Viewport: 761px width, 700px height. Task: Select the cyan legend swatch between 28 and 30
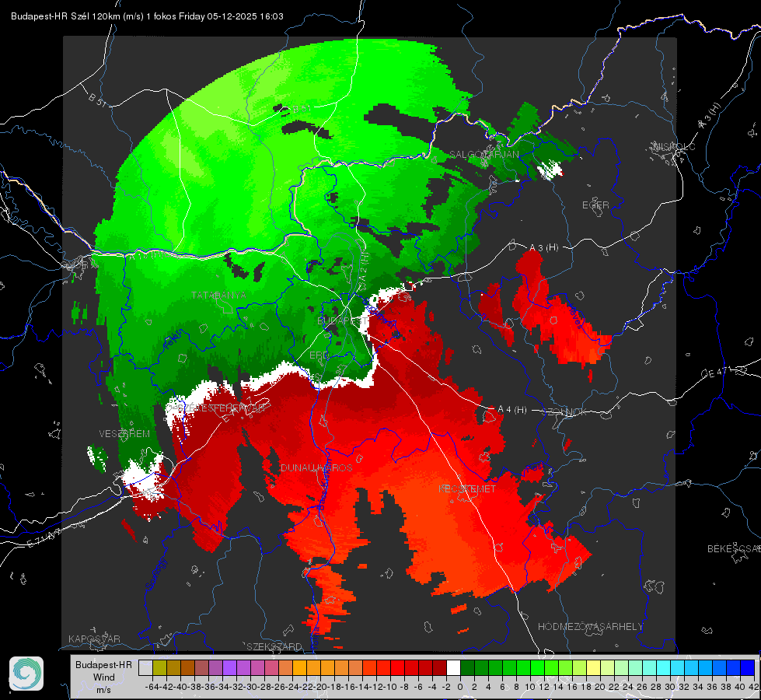[663, 668]
